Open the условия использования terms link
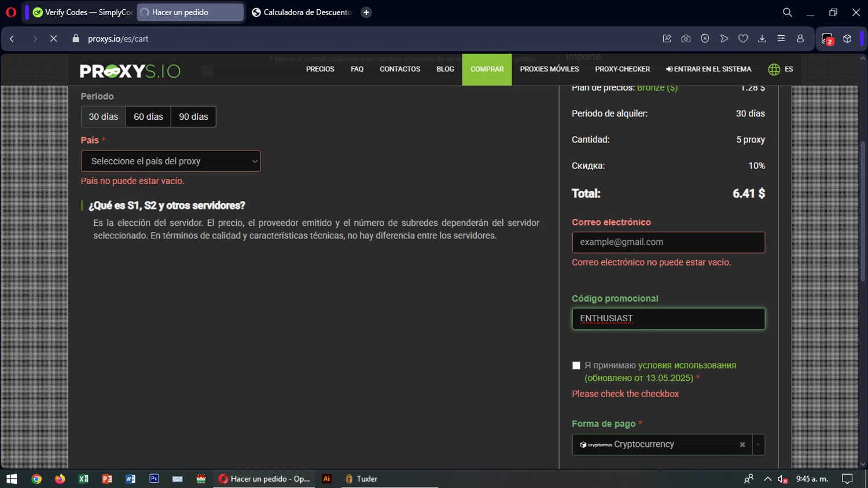This screenshot has width=868, height=488. click(x=687, y=365)
